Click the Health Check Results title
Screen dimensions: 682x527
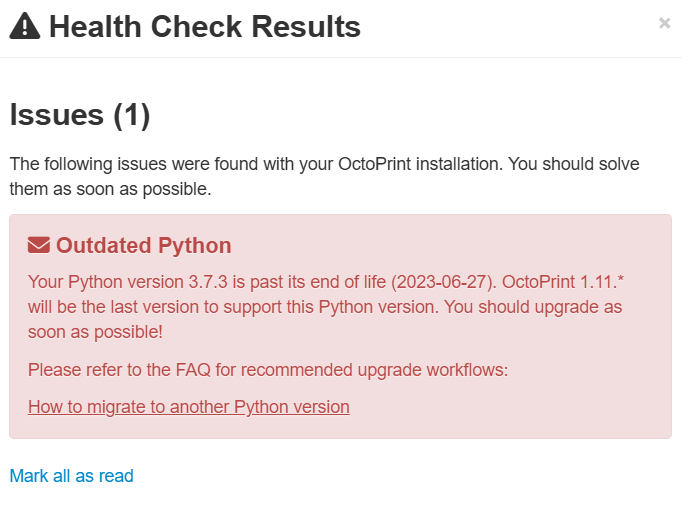pos(205,27)
